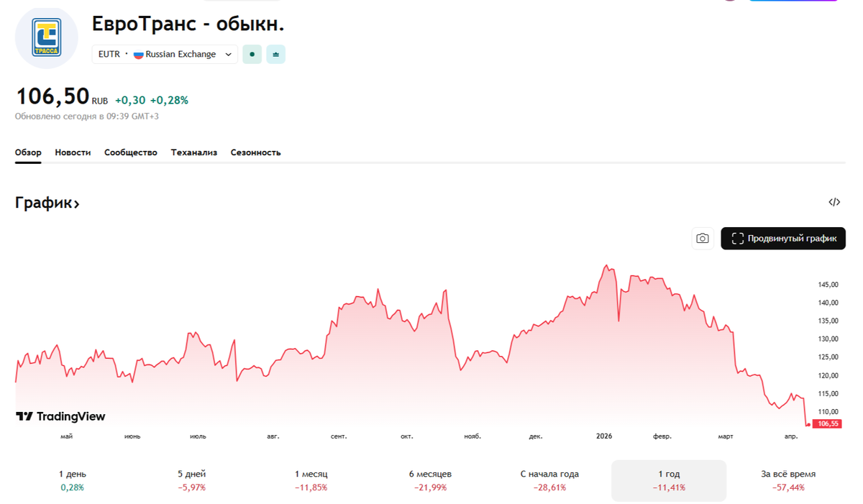This screenshot has height=504, width=863.
Task: Click the primary listing badge icon
Action: (x=276, y=54)
